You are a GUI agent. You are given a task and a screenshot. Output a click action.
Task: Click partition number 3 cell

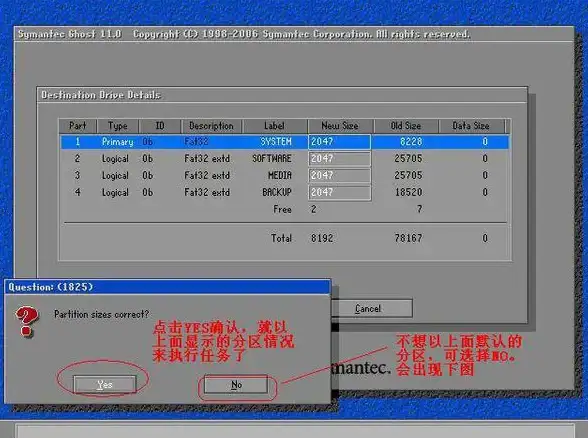[x=77, y=176]
